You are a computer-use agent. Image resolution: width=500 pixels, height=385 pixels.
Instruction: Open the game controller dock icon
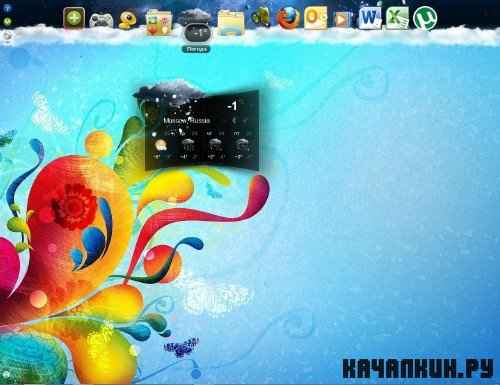(x=101, y=20)
